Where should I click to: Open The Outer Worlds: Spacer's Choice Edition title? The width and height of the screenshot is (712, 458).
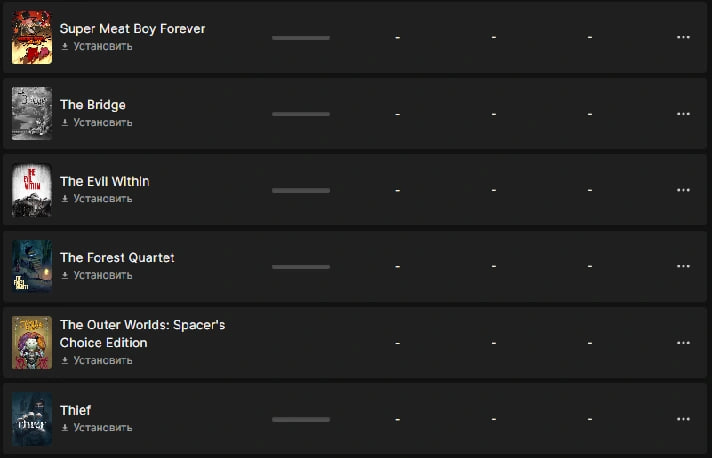pyautogui.click(x=142, y=334)
